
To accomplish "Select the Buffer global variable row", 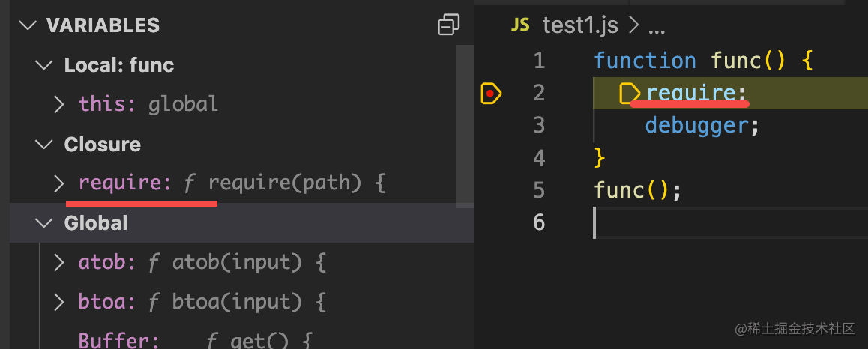I will point(118,341).
